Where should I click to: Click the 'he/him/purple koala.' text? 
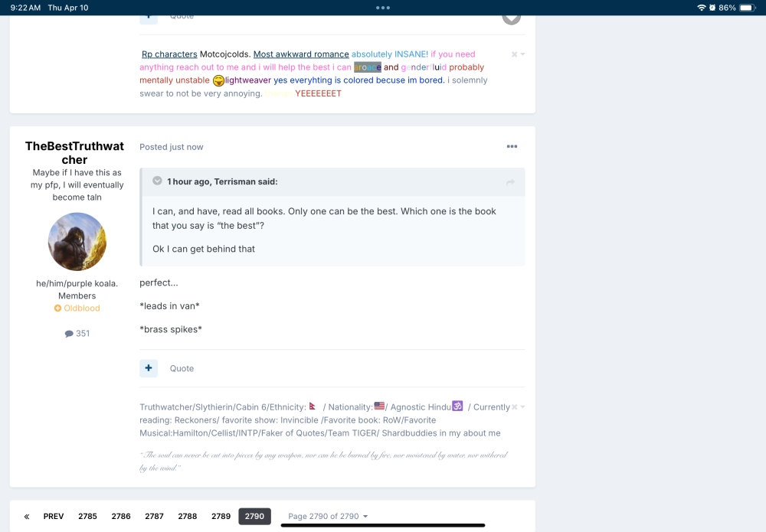(x=77, y=283)
